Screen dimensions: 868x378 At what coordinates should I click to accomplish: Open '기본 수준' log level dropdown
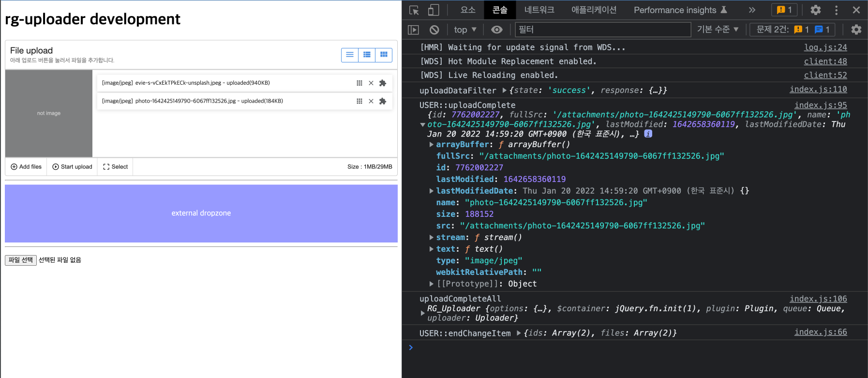(x=718, y=30)
